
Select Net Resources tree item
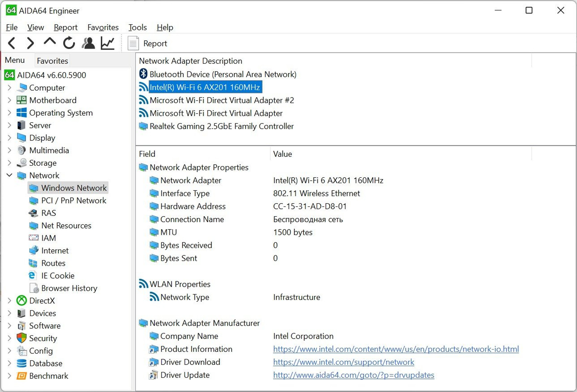click(66, 226)
